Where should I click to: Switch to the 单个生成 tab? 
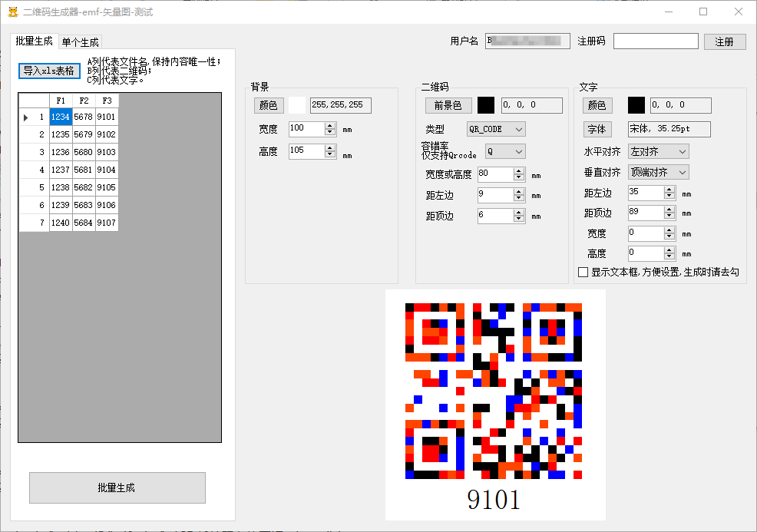point(80,42)
